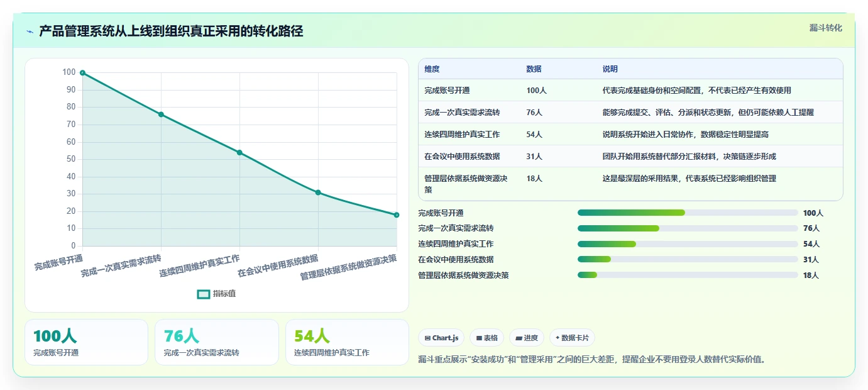Screen dimensions: 868x390
Task: Click the 100人 label after the first progress bar
Action: (813, 213)
